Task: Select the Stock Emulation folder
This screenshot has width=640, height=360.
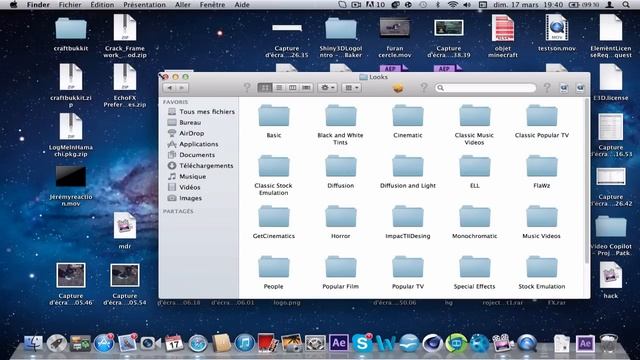Action: click(x=542, y=267)
